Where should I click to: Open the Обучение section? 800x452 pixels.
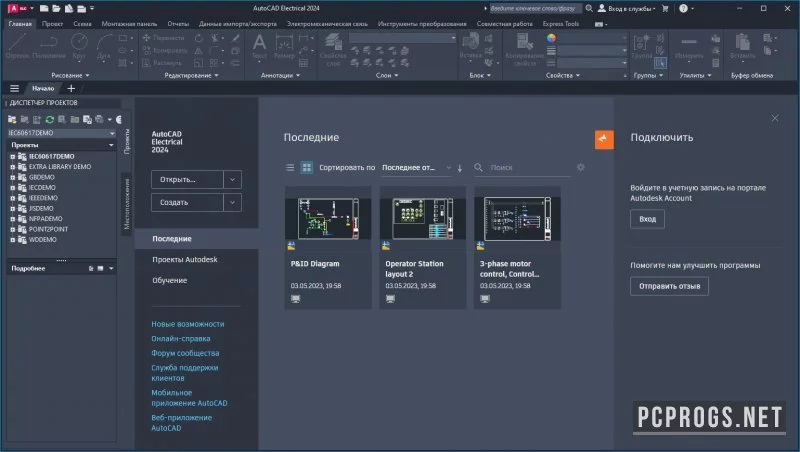pyautogui.click(x=169, y=281)
